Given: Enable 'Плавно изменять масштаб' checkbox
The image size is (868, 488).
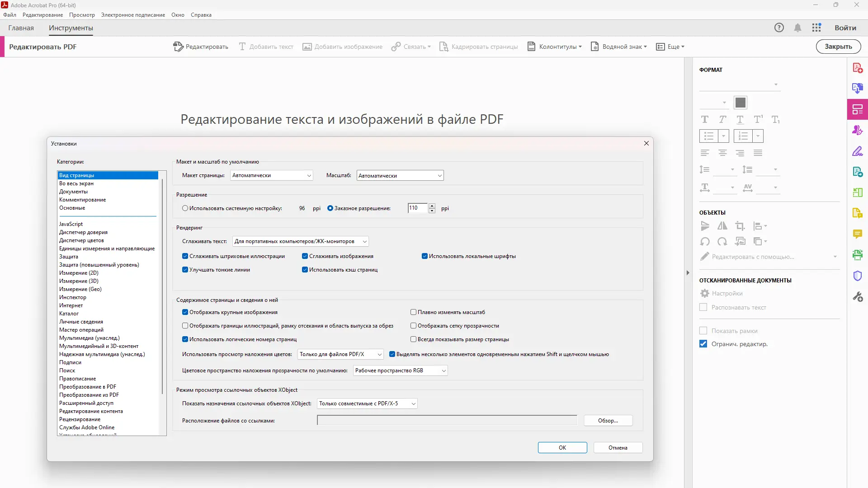Looking at the screenshot, I should click(x=413, y=312).
